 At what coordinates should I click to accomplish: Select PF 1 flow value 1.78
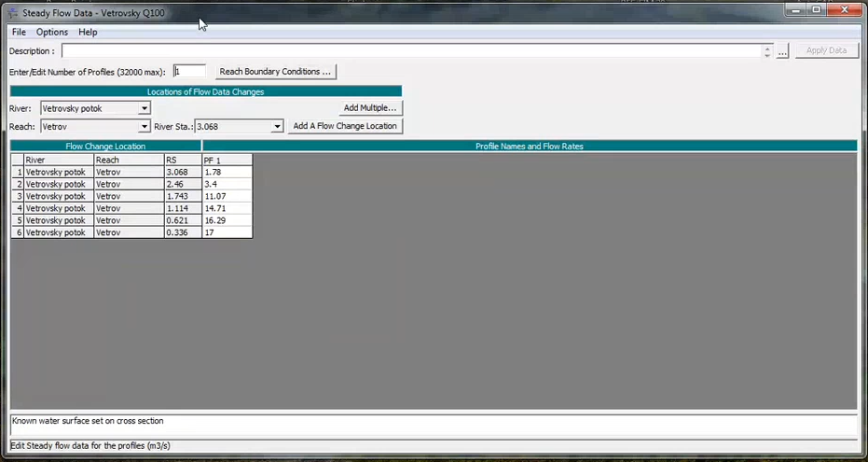tap(227, 173)
